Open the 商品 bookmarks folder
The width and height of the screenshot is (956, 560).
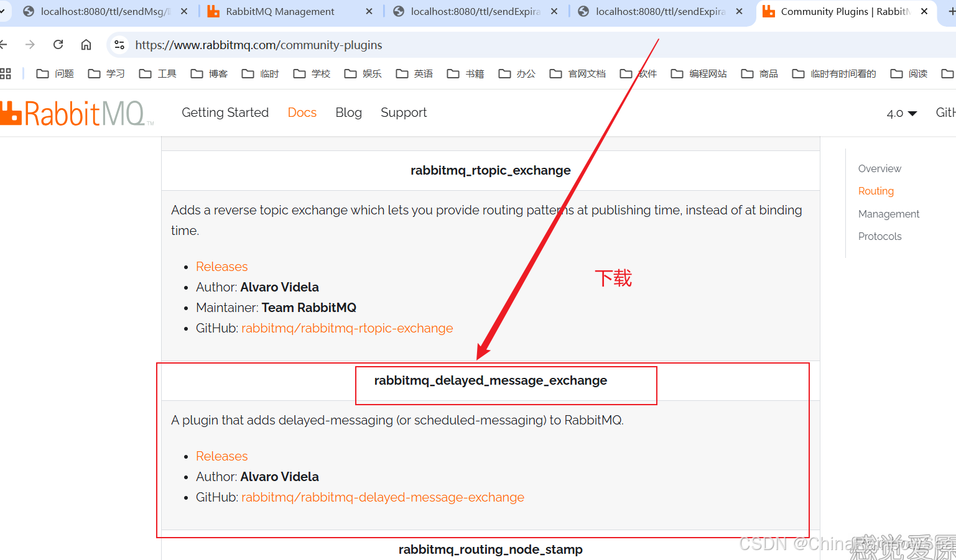[759, 73]
